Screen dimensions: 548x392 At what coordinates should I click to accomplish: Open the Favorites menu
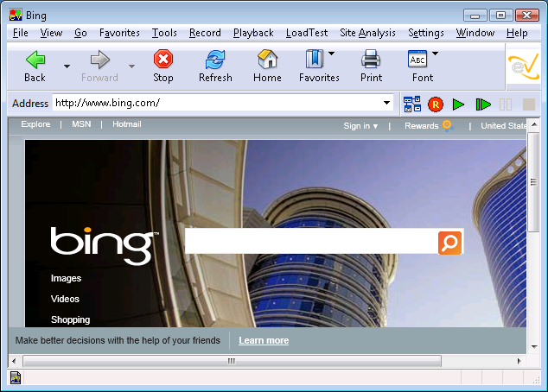(119, 33)
